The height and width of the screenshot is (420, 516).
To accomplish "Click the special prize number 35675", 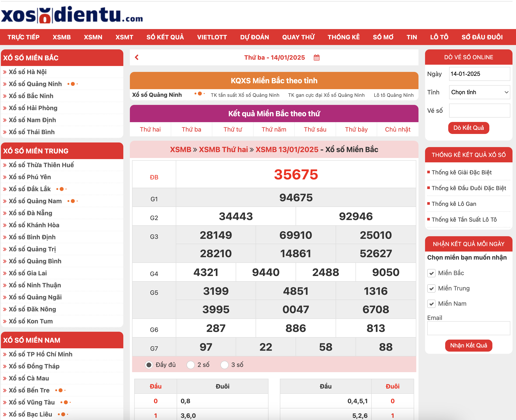I will [296, 174].
